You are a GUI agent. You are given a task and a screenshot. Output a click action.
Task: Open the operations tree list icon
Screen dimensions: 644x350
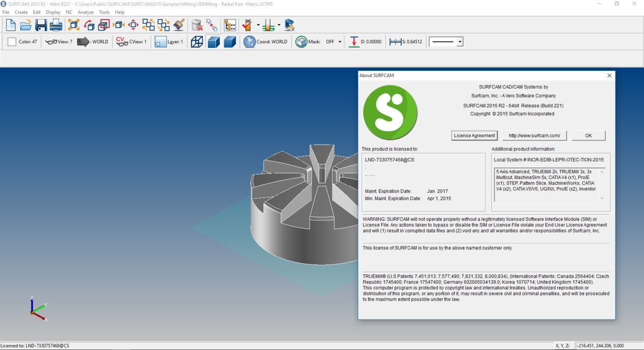pyautogui.click(x=230, y=25)
